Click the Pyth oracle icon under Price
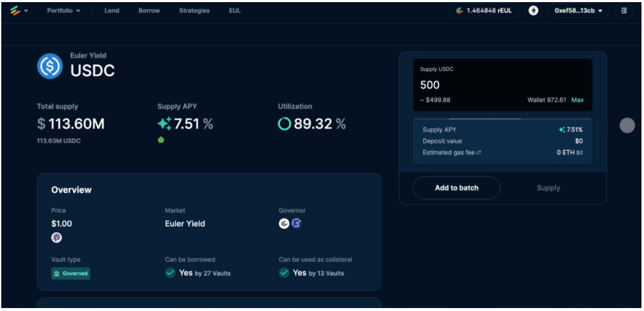 pyautogui.click(x=57, y=238)
